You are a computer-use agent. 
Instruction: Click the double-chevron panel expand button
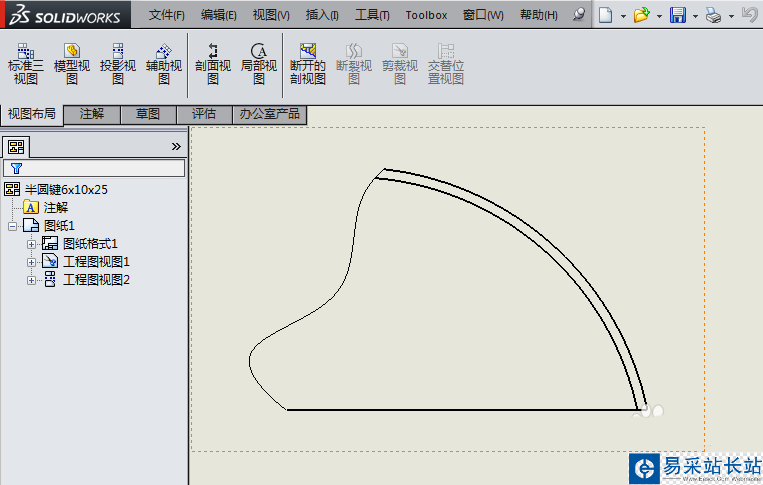coord(176,146)
